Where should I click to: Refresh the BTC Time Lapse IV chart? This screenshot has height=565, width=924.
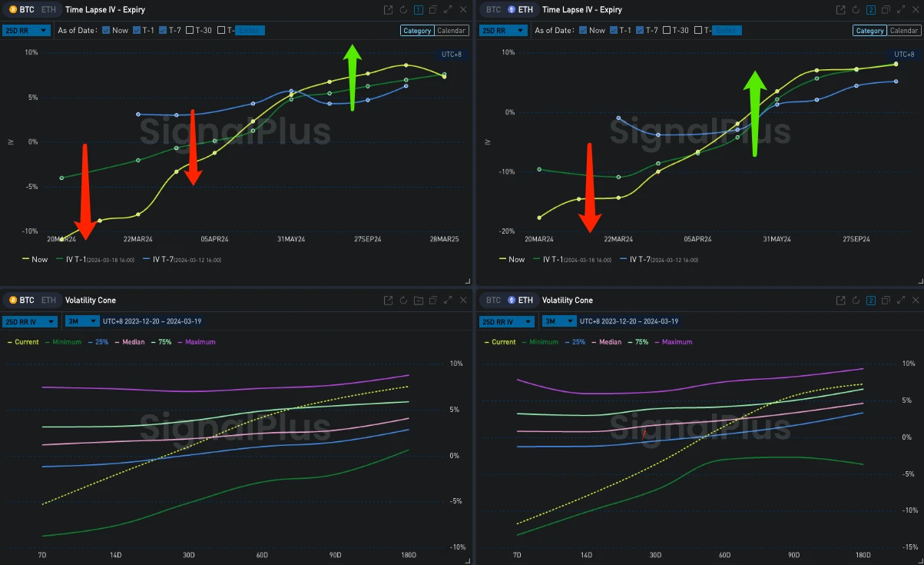coord(403,10)
